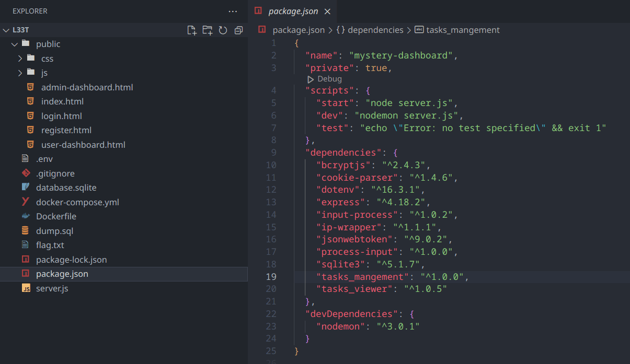Click the docker-compose.yml file icon
Viewport: 630px width, 364px height.
(25, 202)
